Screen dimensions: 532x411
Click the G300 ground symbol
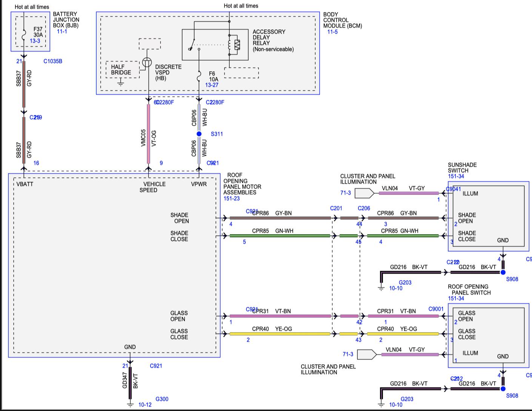click(x=130, y=405)
